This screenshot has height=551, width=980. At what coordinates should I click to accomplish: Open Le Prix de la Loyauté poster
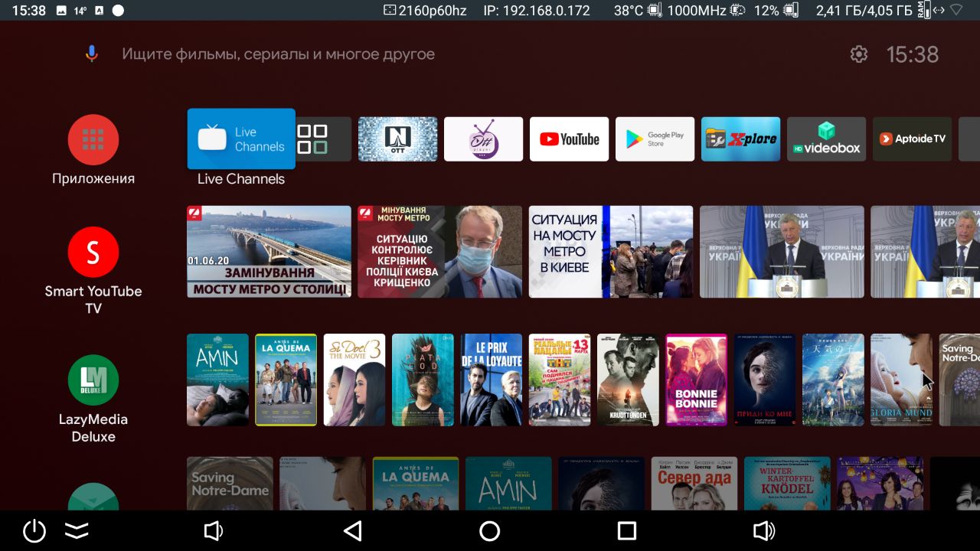(x=492, y=380)
